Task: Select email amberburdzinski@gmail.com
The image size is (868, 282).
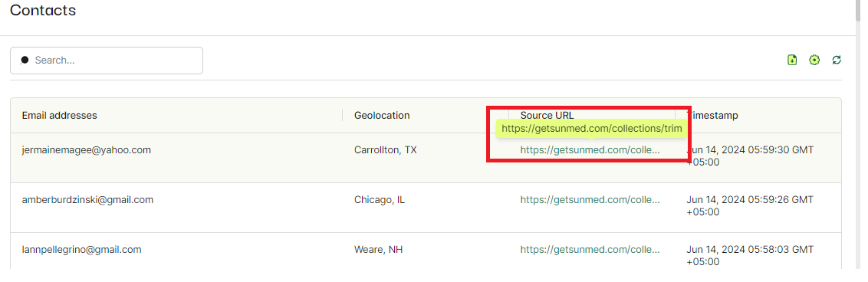Action: [x=87, y=199]
